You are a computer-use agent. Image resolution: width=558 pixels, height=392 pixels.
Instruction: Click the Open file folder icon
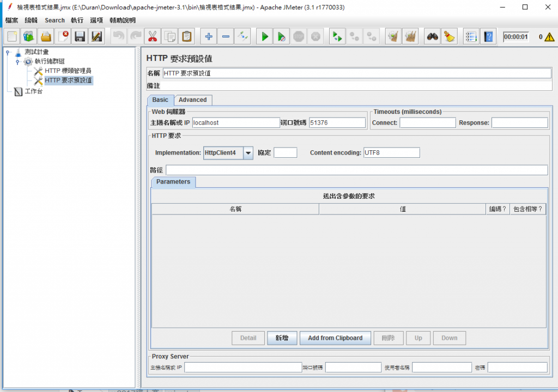pyautogui.click(x=46, y=36)
